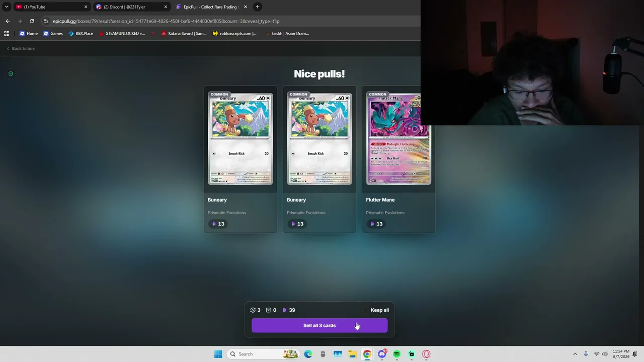Viewport: 644px width, 362px height.
Task: Switch to Google Chrome on the taskbar
Action: [367, 354]
